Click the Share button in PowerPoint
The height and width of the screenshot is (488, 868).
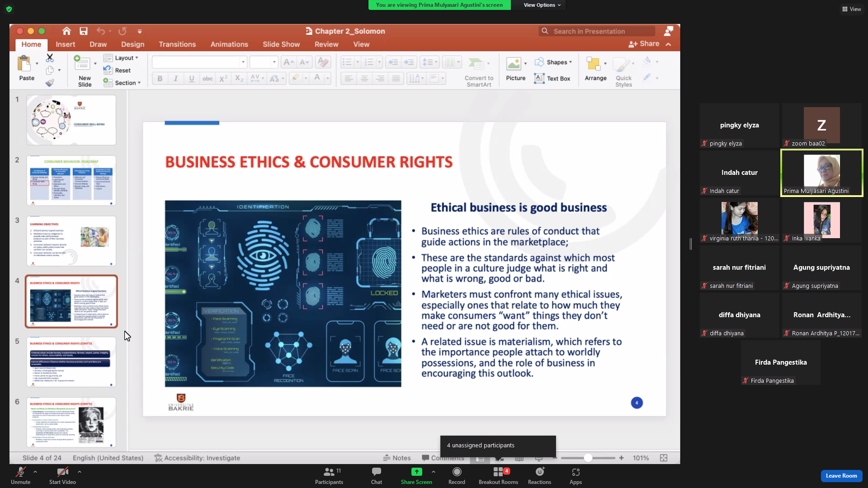[644, 44]
